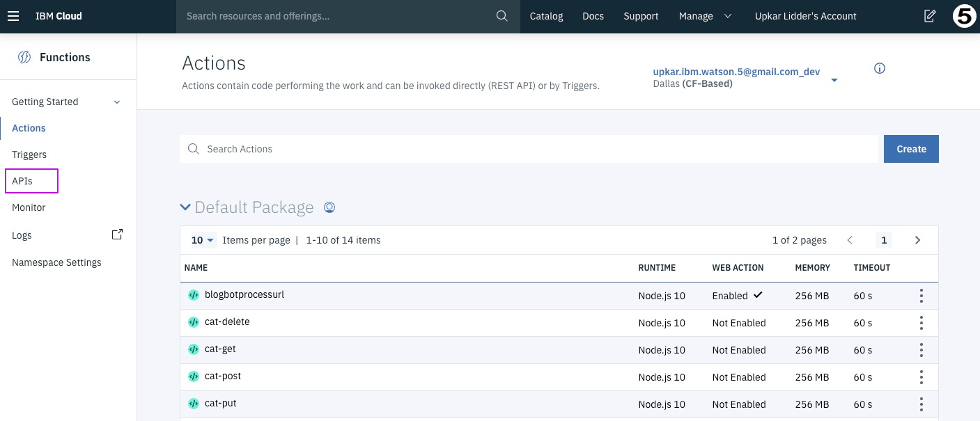
Task: Click the cat-get action icon
Action: coord(194,349)
